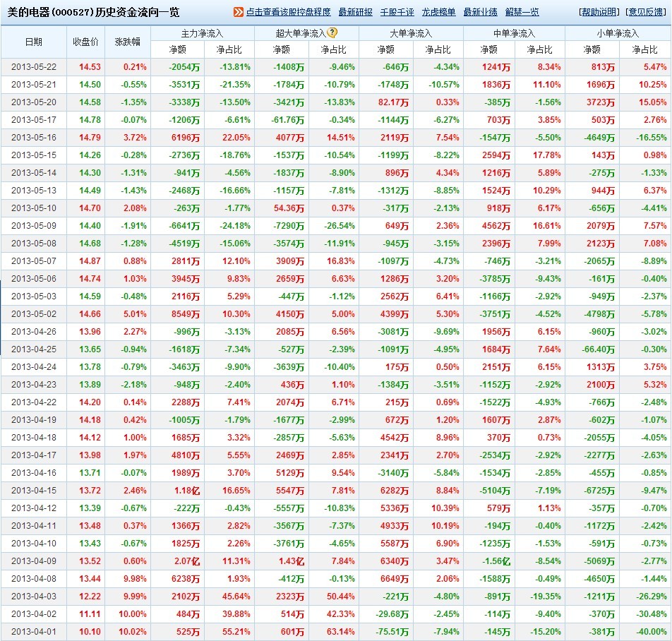Click main inflow value 6196万
This screenshot has width=672, height=641.
click(x=186, y=138)
